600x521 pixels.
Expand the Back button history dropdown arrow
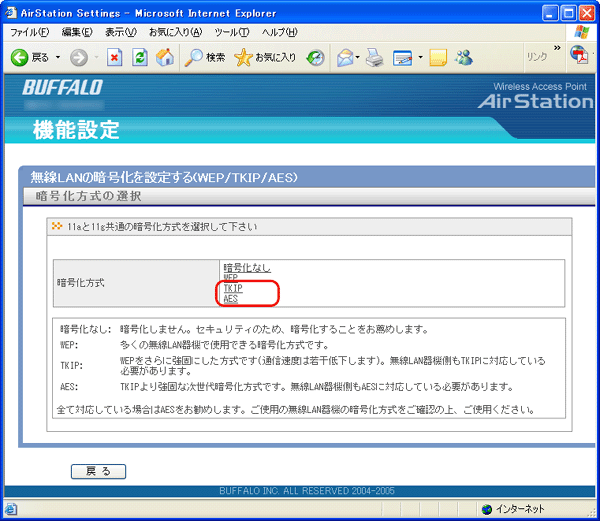[x=58, y=57]
